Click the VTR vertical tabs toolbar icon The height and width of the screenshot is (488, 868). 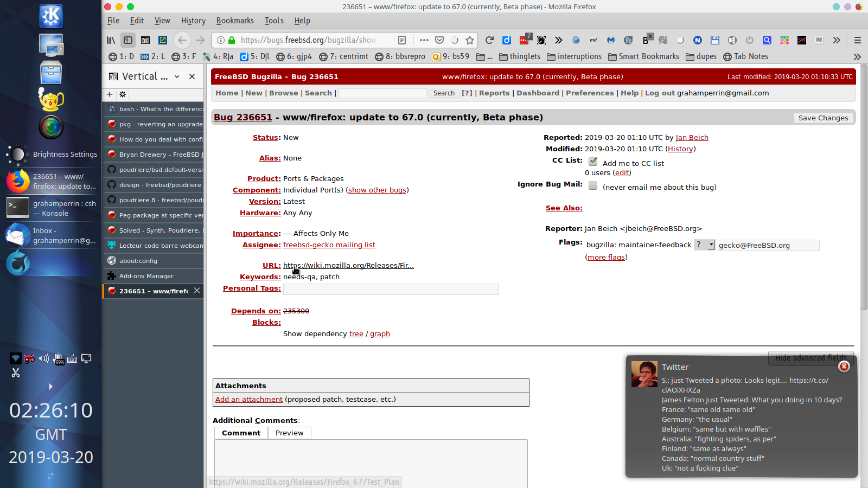(145, 40)
